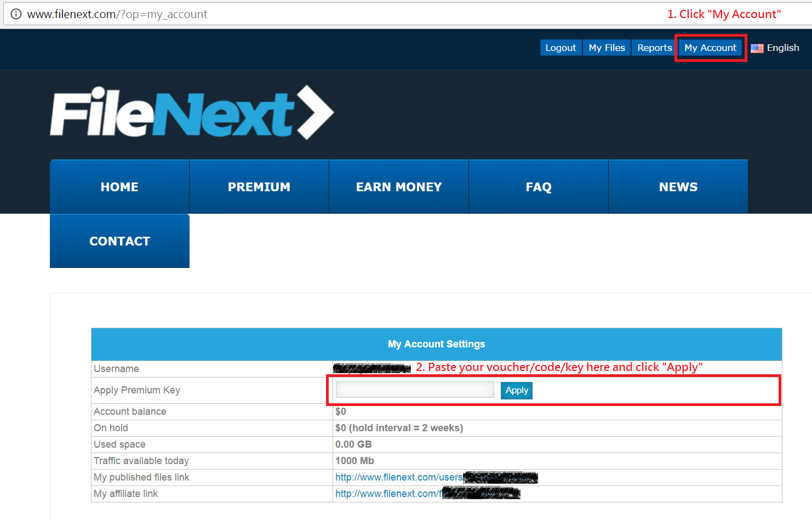Change language from English
The height and width of the screenshot is (520, 812).
783,48
